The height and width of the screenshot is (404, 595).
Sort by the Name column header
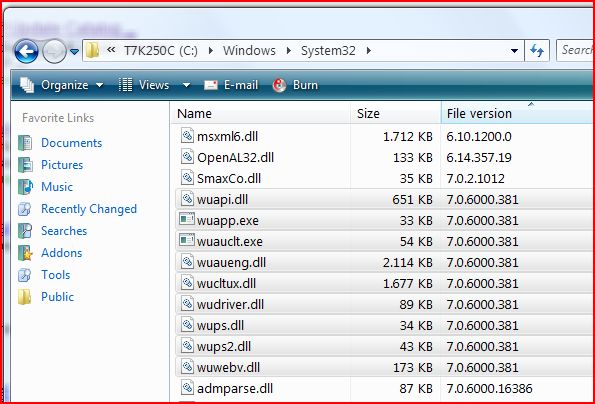coord(261,113)
